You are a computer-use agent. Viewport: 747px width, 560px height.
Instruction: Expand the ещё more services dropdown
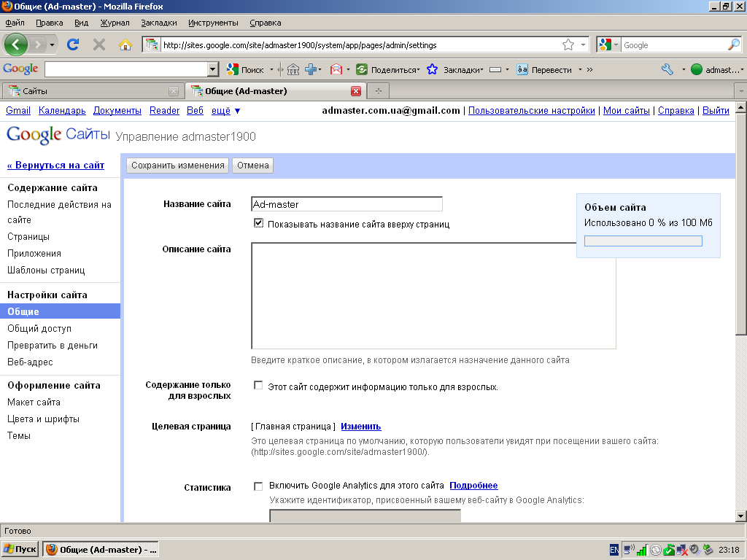click(226, 111)
